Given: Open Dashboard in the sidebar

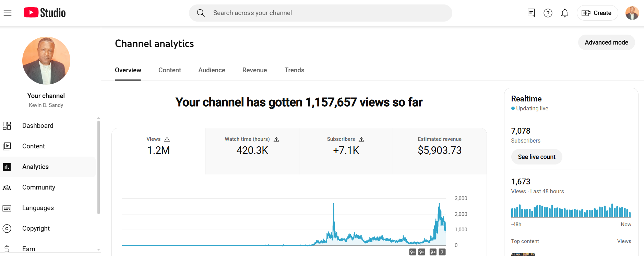Looking at the screenshot, I should 48,126.
